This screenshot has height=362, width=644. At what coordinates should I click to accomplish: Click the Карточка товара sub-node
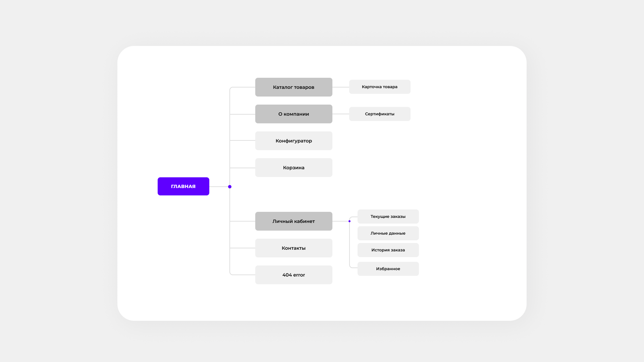379,87
